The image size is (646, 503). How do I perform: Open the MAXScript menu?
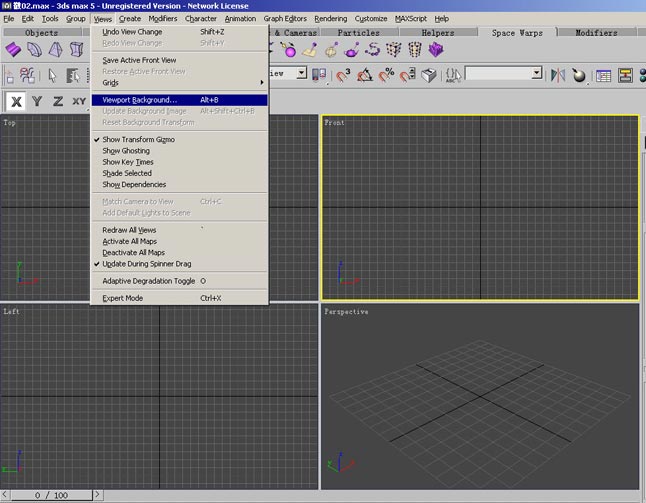(x=411, y=19)
